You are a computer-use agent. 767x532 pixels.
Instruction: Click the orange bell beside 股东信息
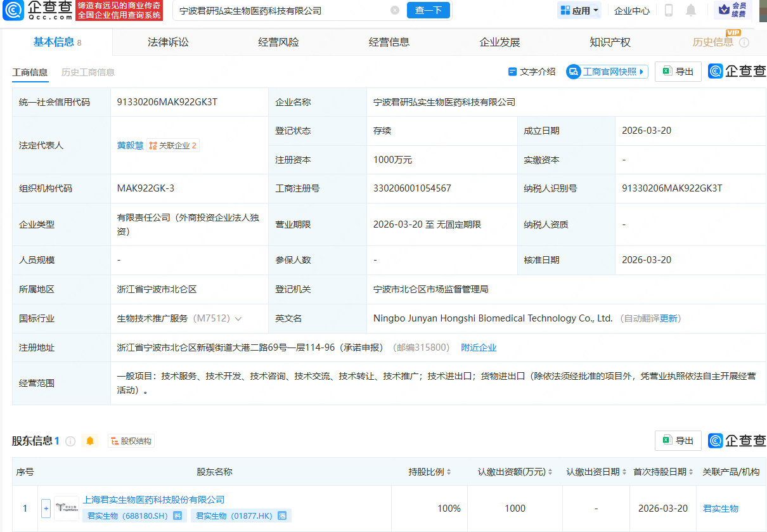(x=89, y=440)
